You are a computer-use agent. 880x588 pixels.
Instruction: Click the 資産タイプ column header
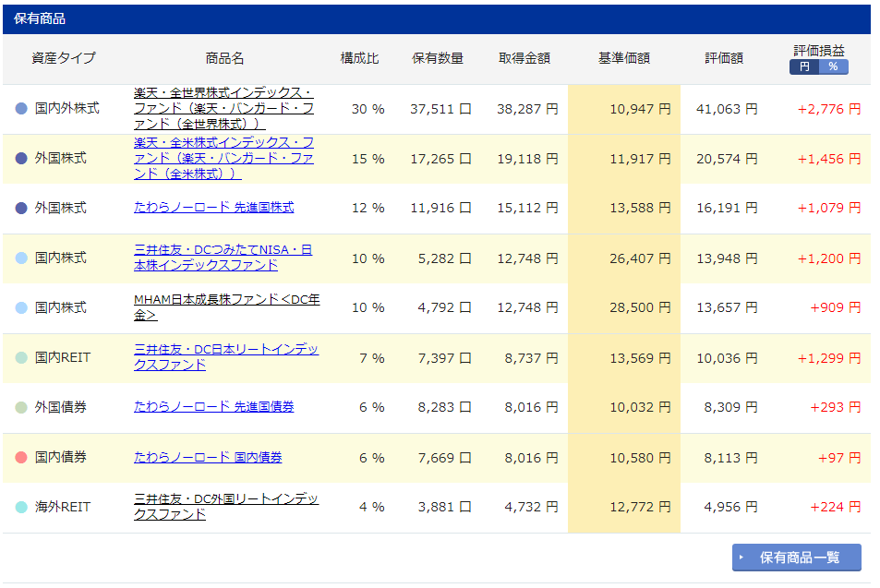coord(64,58)
